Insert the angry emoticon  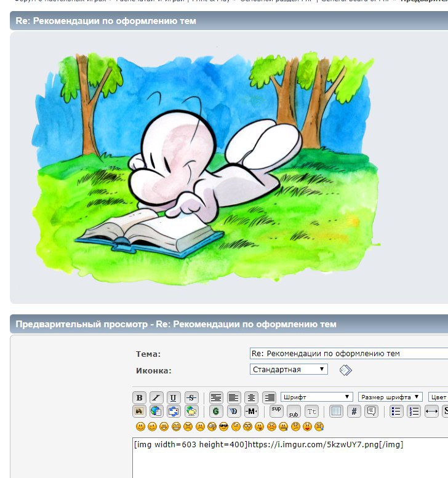188,426
